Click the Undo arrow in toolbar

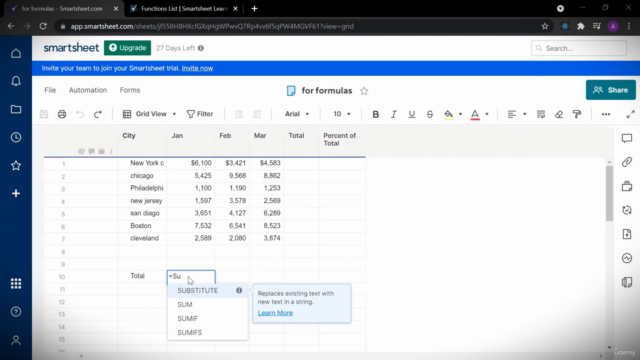pyautogui.click(x=80, y=114)
